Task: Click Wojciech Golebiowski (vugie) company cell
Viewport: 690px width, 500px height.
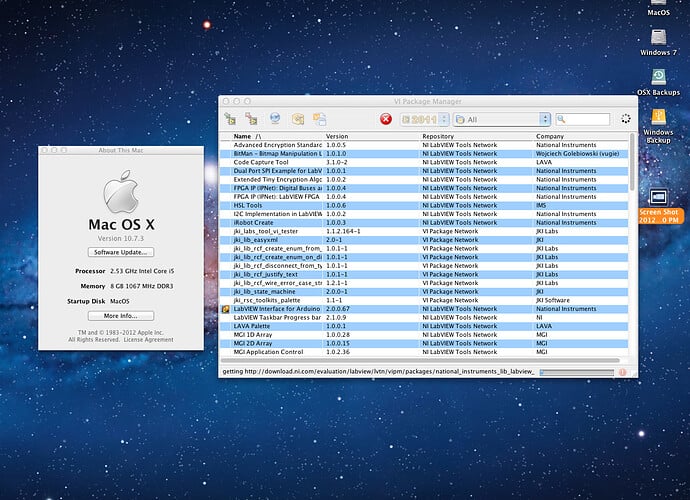Action: [x=577, y=154]
